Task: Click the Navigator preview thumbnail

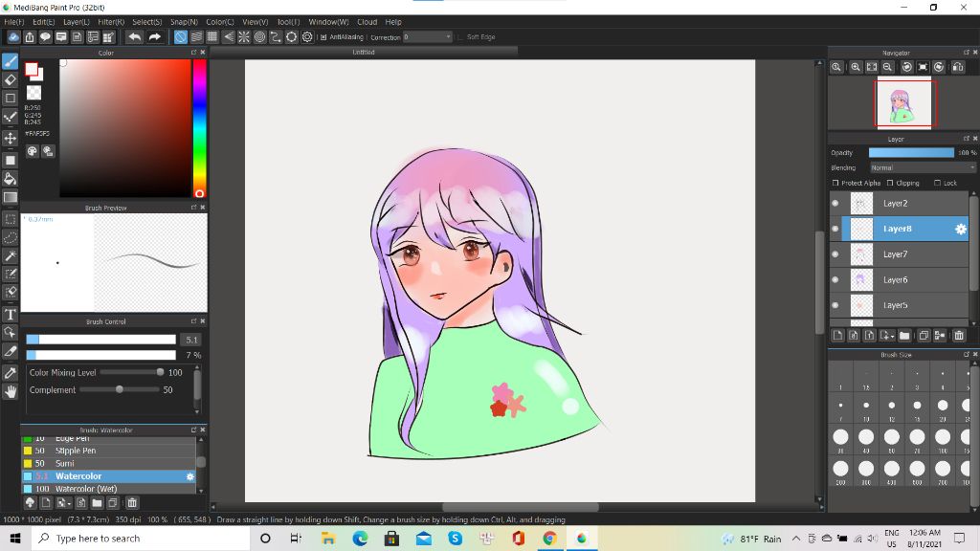Action: [903, 103]
